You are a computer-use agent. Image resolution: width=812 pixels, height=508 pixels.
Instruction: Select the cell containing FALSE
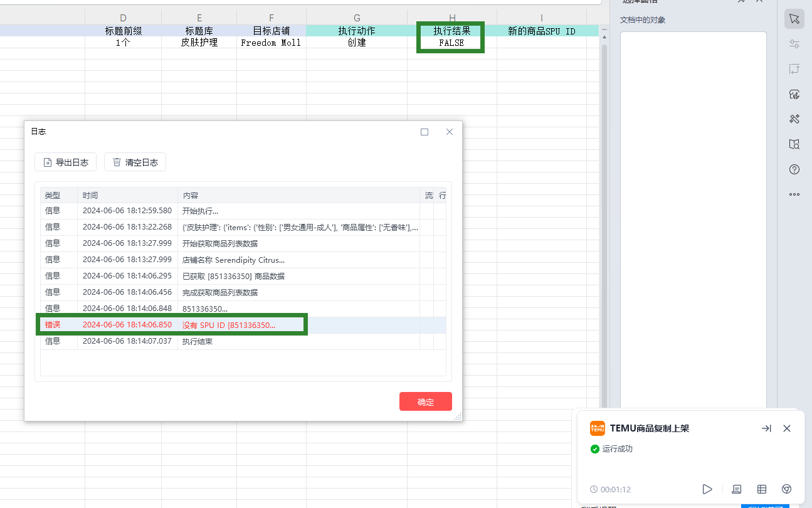pyautogui.click(x=452, y=43)
